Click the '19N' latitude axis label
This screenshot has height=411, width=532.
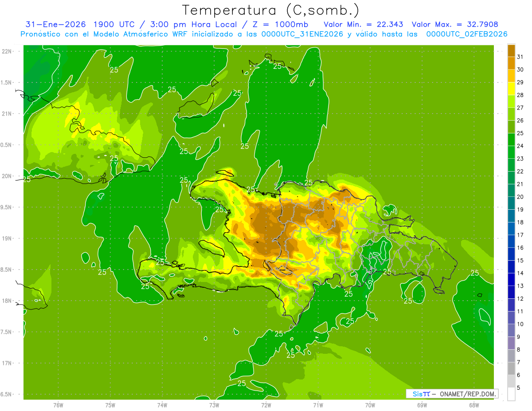click(7, 238)
